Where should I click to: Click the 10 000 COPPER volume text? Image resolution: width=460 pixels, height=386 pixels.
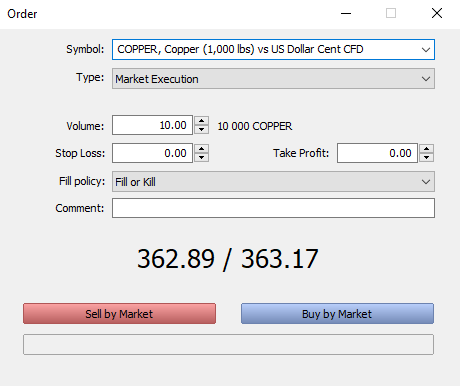[255, 126]
